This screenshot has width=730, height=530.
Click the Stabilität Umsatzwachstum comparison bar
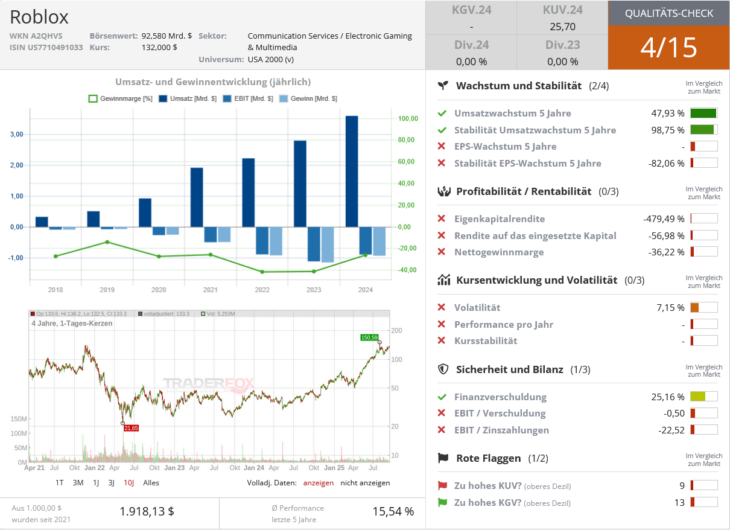tap(703, 130)
